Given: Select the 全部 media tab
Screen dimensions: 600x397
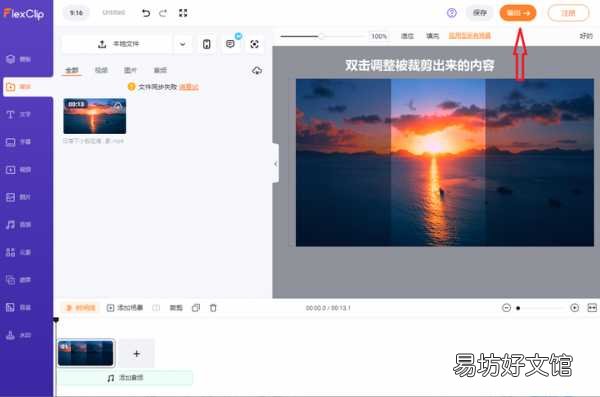Looking at the screenshot, I should pos(72,70).
